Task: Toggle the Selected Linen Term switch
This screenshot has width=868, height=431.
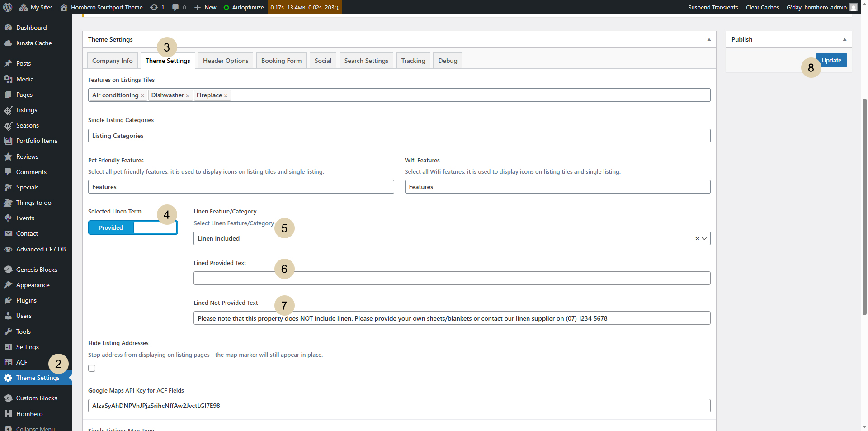Action: 133,227
